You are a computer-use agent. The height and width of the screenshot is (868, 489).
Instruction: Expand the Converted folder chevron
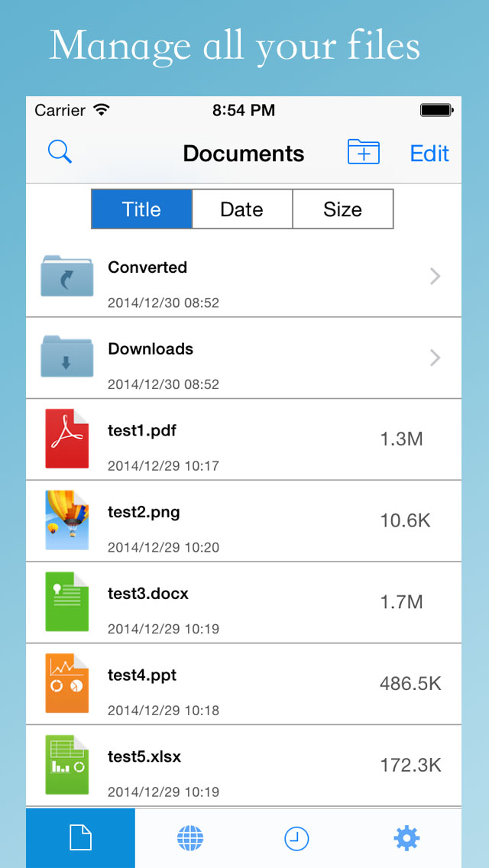[435, 276]
